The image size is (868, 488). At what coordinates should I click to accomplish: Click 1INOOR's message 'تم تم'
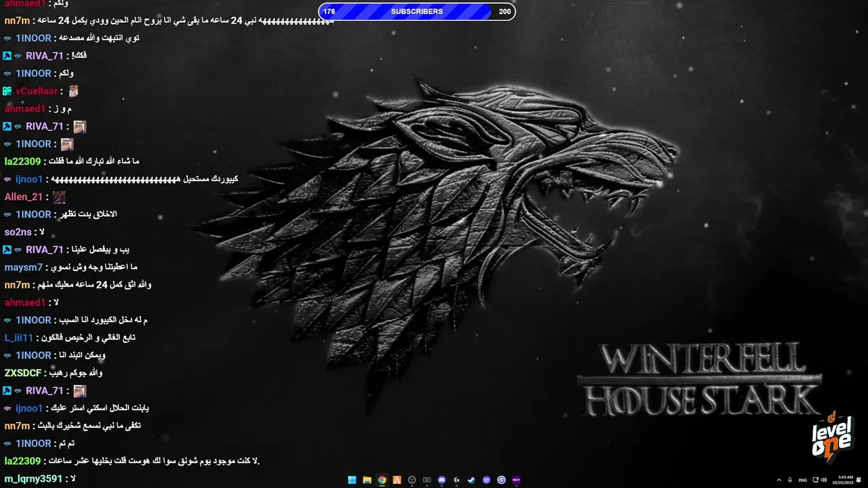pos(68,443)
